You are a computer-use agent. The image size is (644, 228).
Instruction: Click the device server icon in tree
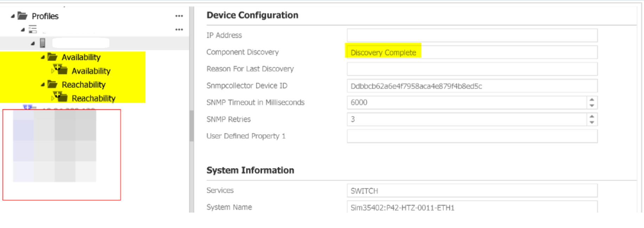[43, 43]
